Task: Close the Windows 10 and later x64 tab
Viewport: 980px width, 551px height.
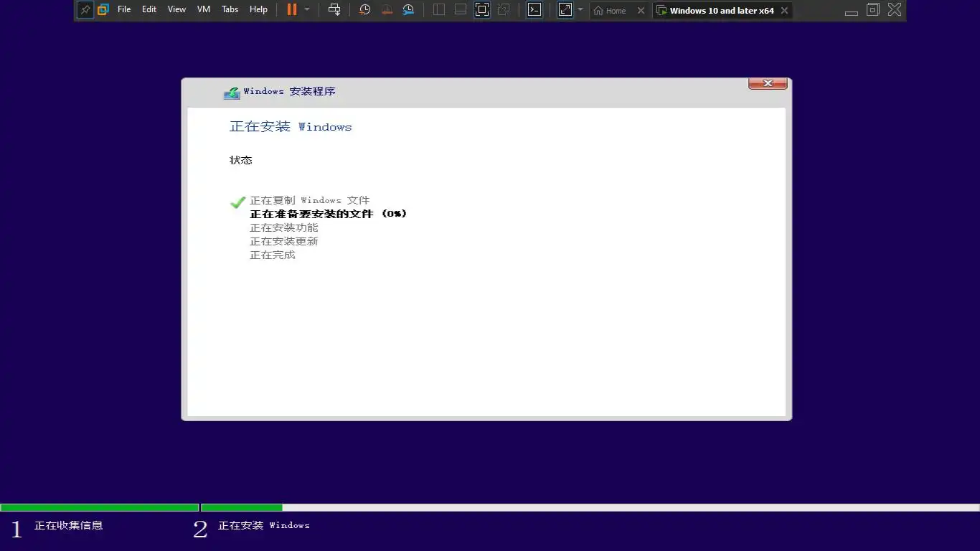Action: click(x=784, y=11)
